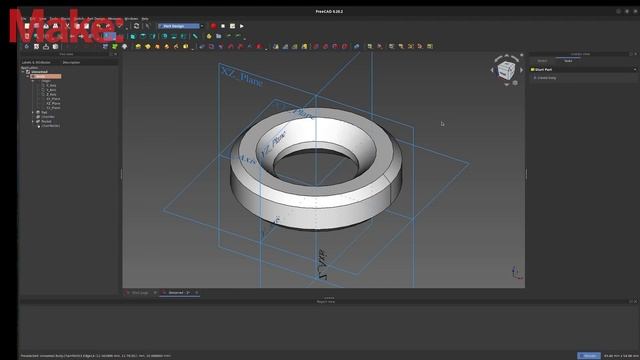Open the navigation cube mini menu
The height and width of the screenshot is (360, 640).
coord(515,83)
